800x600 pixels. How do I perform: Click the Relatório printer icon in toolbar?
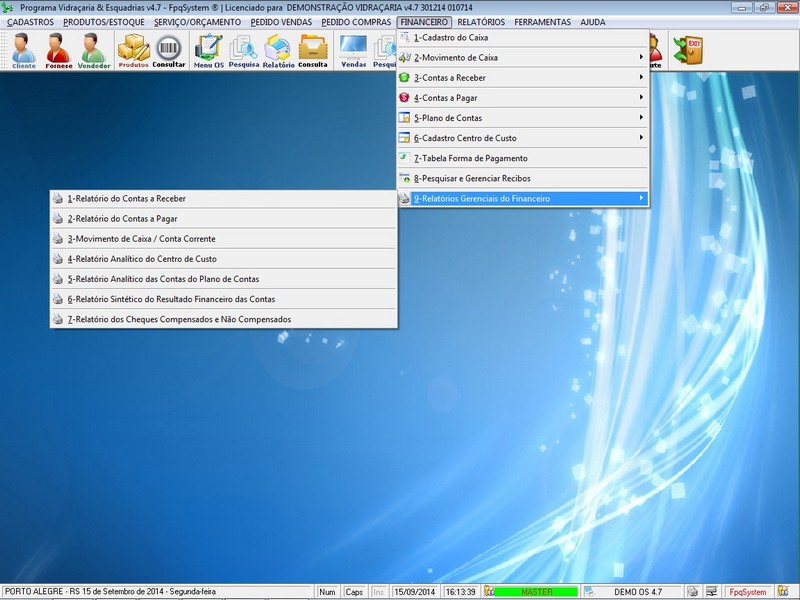(279, 49)
